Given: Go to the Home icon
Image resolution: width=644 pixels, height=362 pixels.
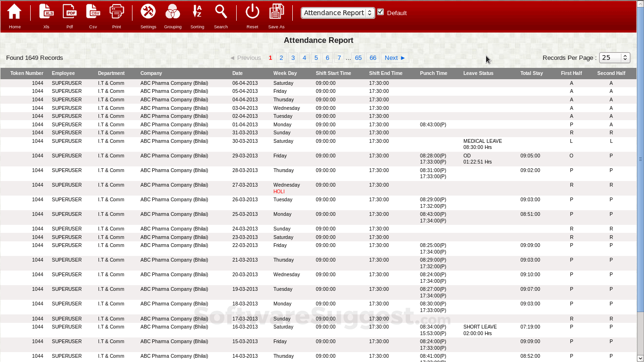Looking at the screenshot, I should pos(15,12).
